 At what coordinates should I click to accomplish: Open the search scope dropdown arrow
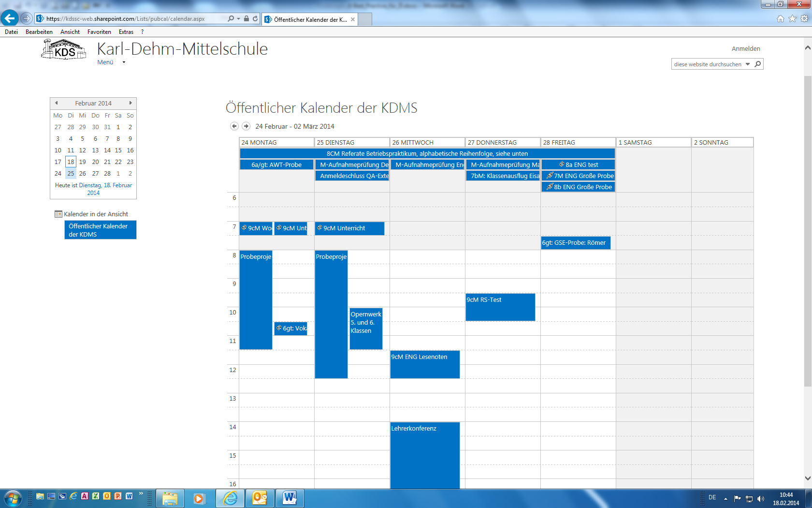tap(748, 64)
